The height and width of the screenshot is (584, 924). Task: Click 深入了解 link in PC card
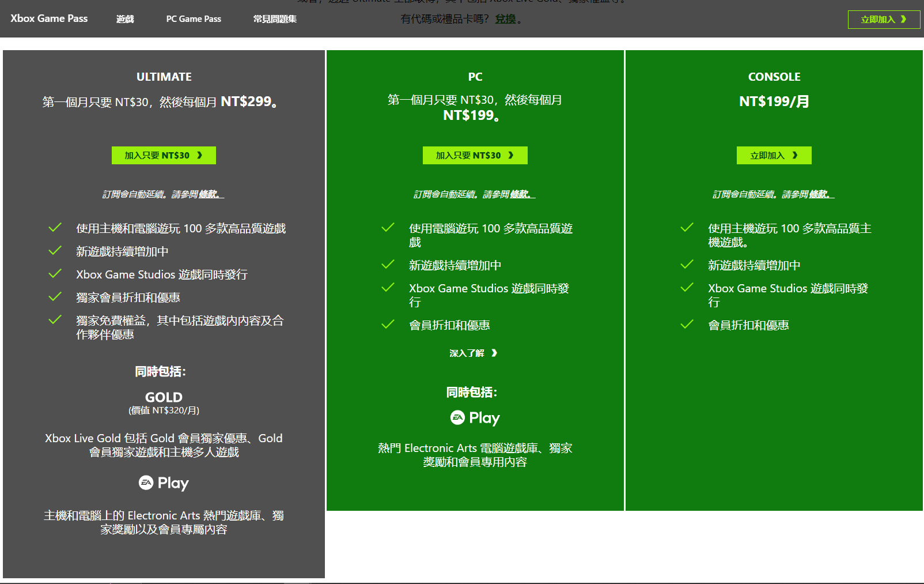pos(473,353)
